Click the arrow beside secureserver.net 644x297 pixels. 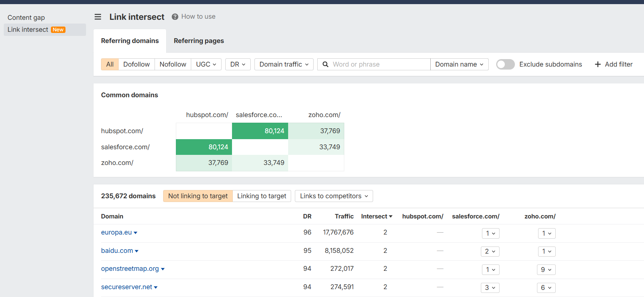coord(156,287)
